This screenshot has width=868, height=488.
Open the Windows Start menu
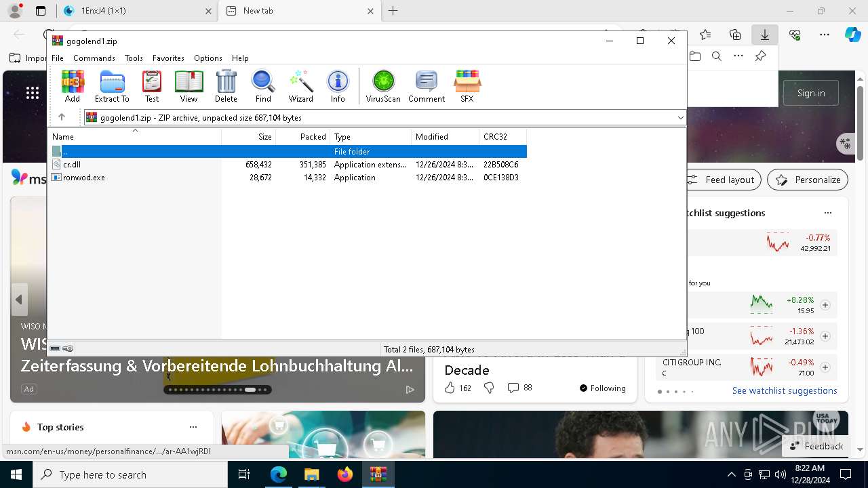coord(16,474)
